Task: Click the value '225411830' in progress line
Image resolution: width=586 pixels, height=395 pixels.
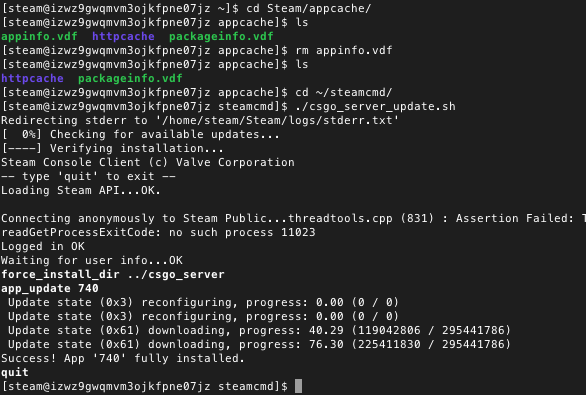Action: (x=389, y=344)
